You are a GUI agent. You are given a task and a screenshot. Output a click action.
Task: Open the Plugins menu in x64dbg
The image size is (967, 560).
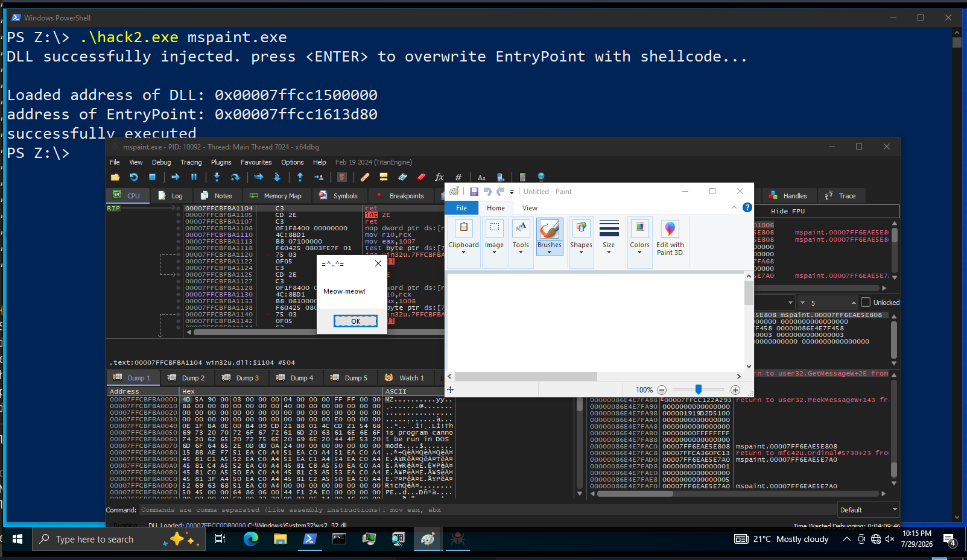tap(221, 162)
